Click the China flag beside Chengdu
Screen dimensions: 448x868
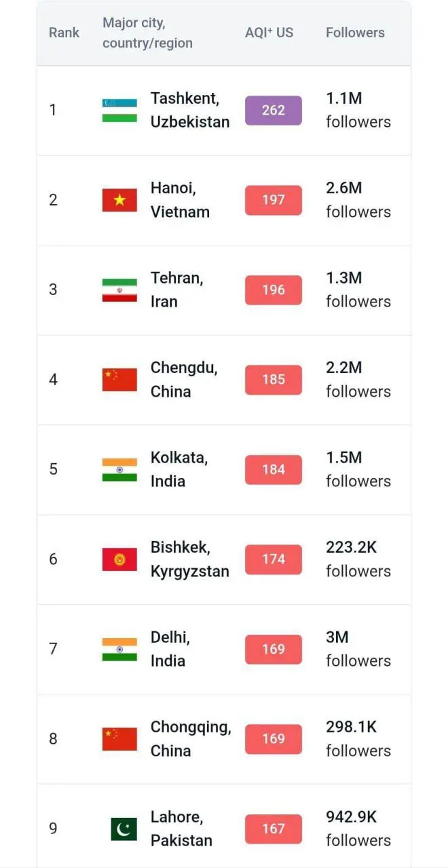119,380
